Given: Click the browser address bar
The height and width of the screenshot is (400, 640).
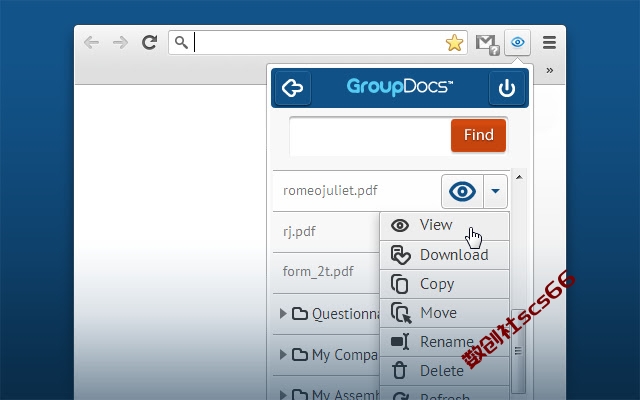Looking at the screenshot, I should click(x=318, y=42).
